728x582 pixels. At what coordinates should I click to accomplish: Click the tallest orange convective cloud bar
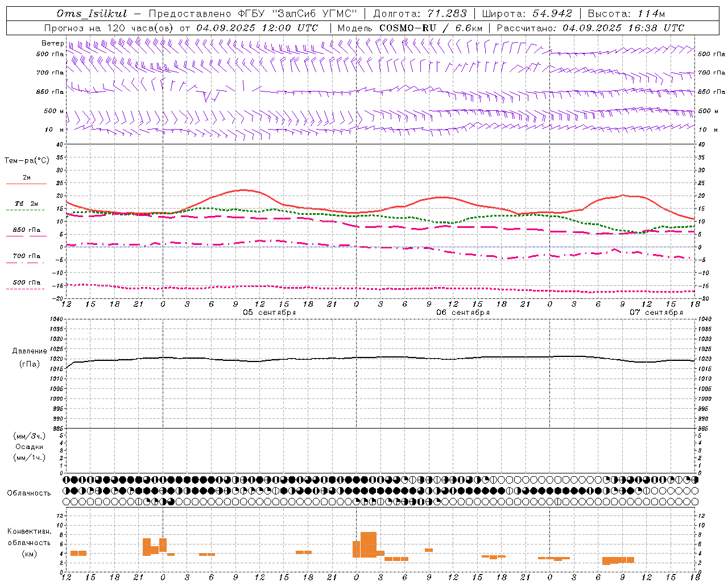[x=369, y=544]
